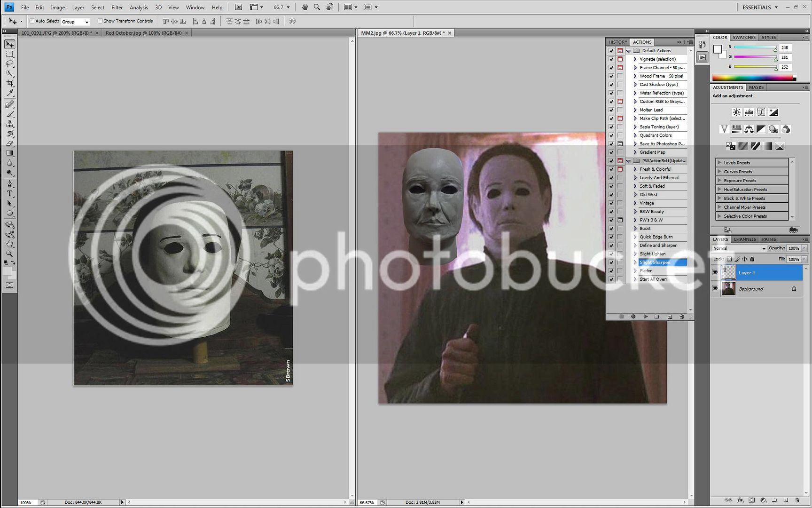Expand the Levels Presets list

click(719, 162)
